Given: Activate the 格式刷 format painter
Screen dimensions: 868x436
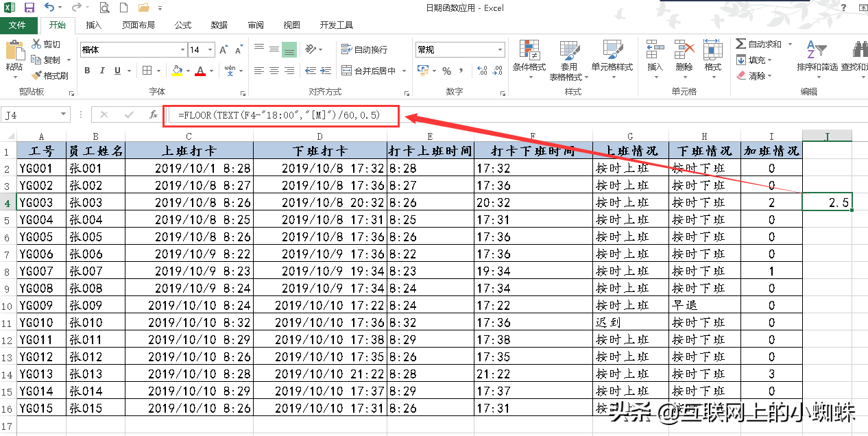Looking at the screenshot, I should (50, 75).
